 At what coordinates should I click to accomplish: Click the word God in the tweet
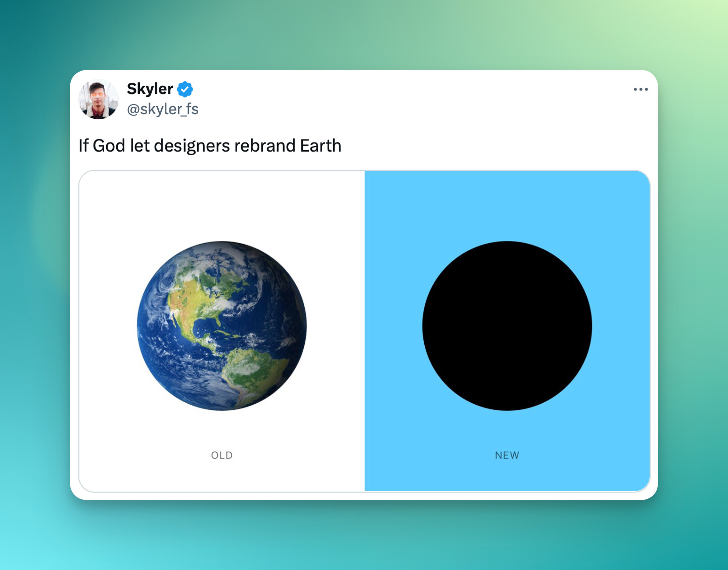109,146
